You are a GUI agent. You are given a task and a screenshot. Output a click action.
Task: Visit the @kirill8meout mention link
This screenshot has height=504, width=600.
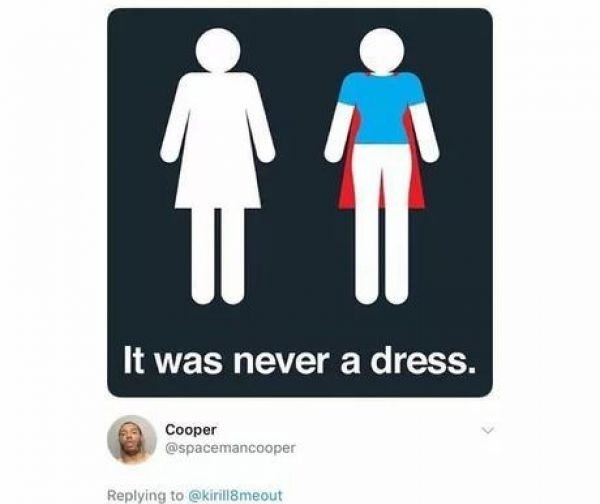click(x=235, y=495)
